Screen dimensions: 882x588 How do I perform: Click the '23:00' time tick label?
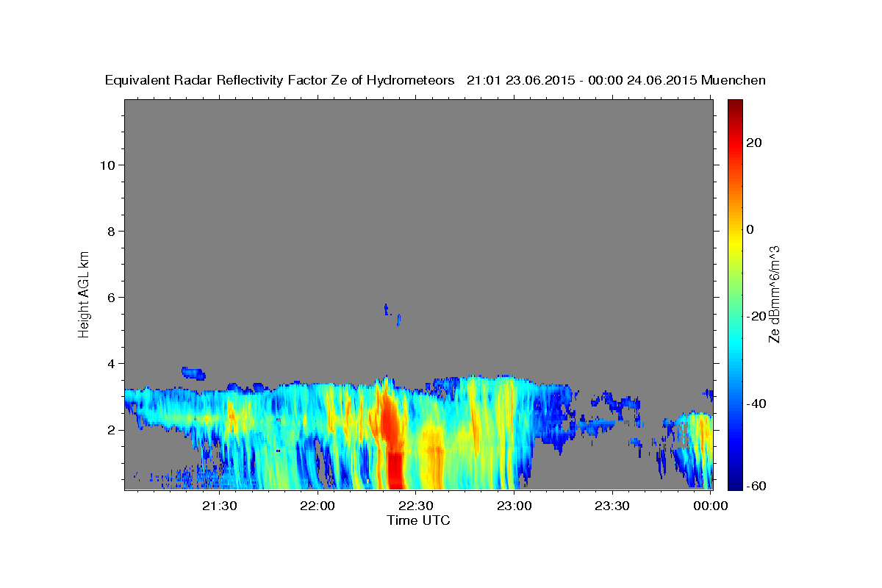514,506
